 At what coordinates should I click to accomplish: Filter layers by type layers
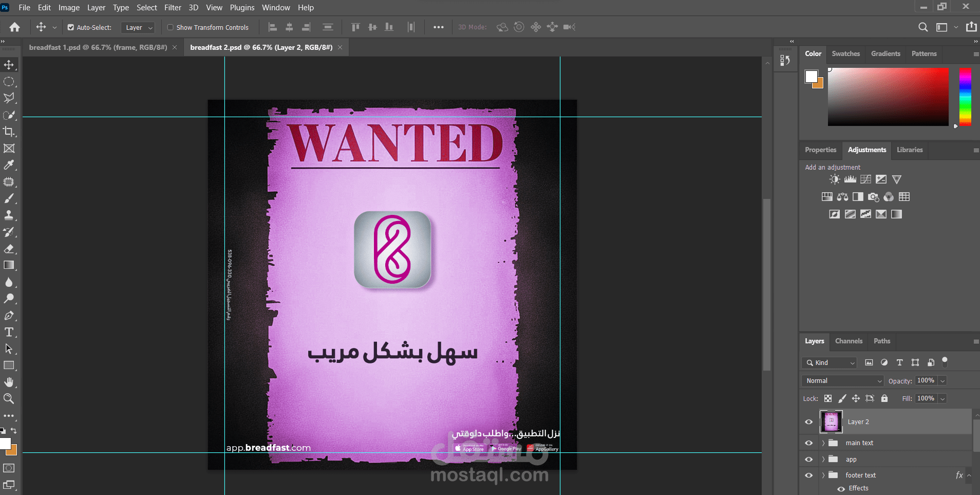(x=899, y=363)
